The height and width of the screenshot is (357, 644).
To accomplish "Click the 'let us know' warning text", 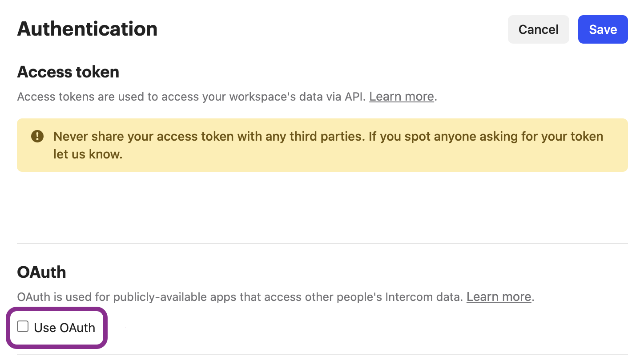I will (88, 154).
